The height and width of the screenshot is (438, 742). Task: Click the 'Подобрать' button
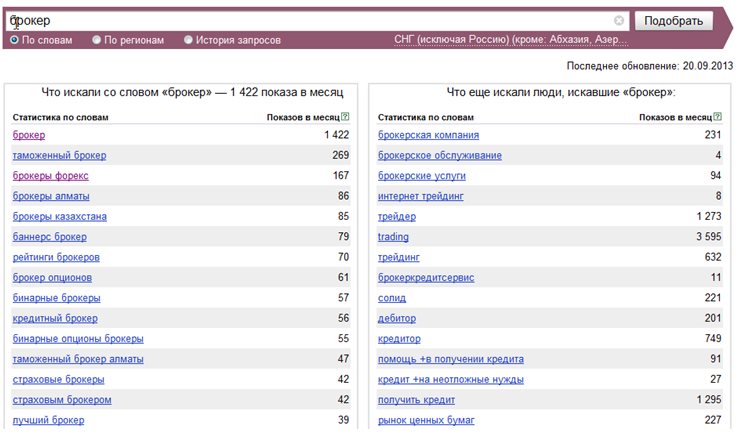[x=673, y=21]
